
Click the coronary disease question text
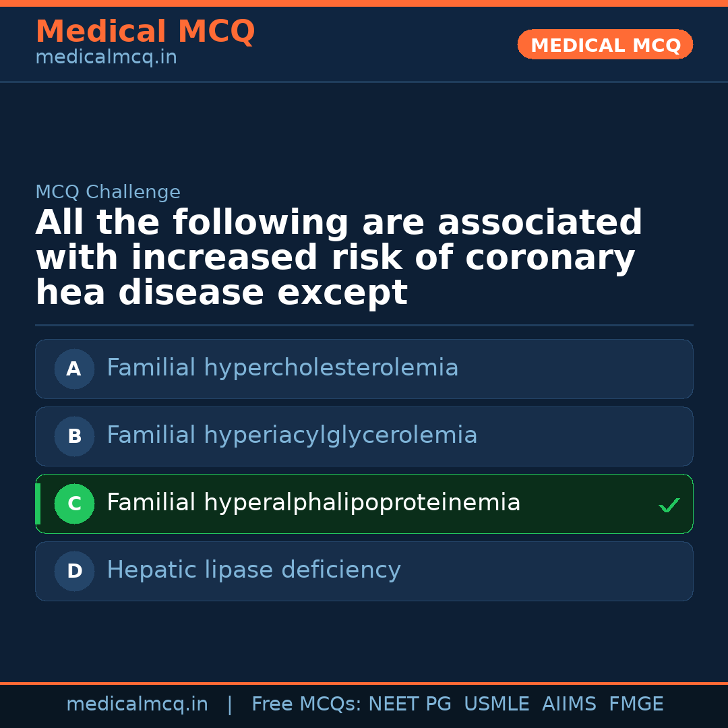(338, 258)
